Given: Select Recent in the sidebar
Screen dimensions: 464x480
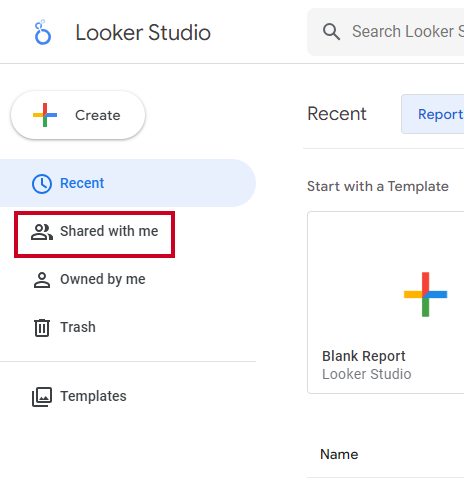Looking at the screenshot, I should click(128, 183).
